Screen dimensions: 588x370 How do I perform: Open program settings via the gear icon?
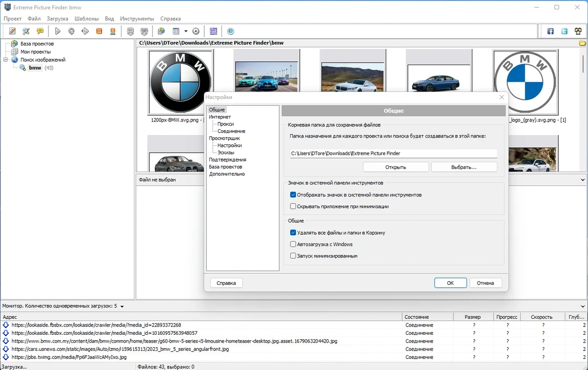click(196, 31)
